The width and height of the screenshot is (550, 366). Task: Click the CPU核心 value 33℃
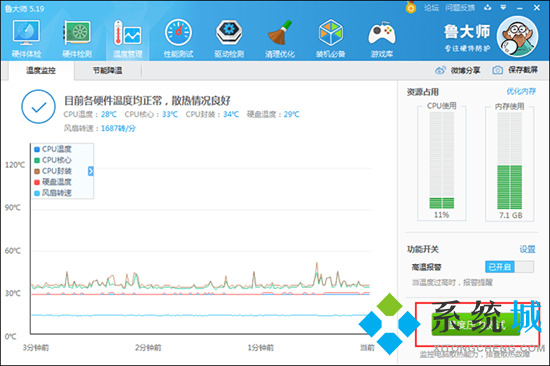tap(170, 114)
